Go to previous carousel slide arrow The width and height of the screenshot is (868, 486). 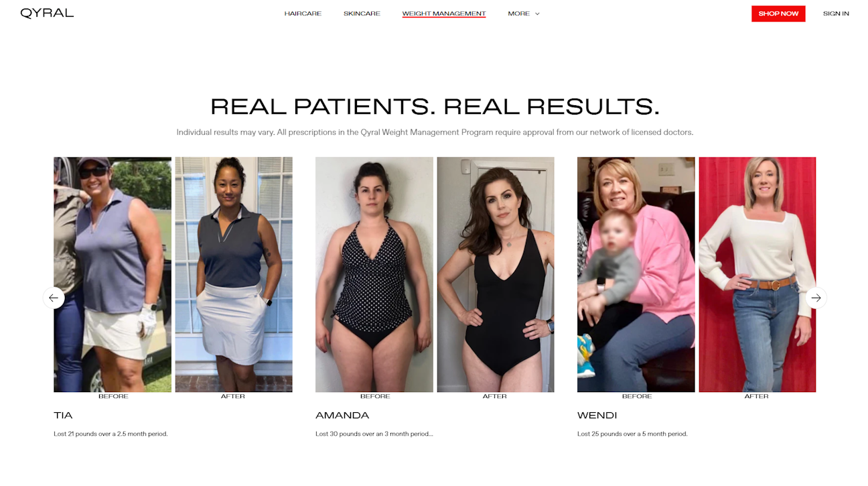[54, 298]
